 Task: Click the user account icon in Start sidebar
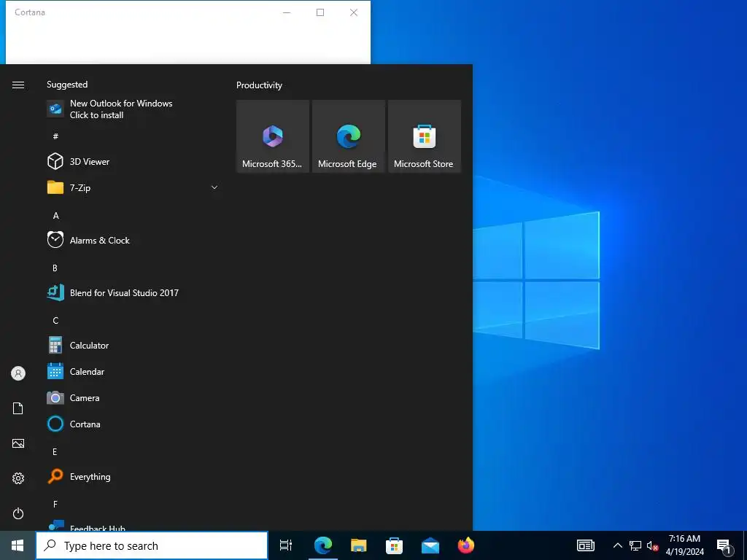pos(18,373)
